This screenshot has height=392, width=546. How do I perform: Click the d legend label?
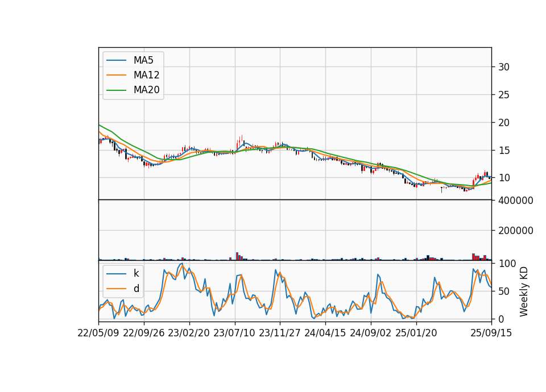pos(136,289)
